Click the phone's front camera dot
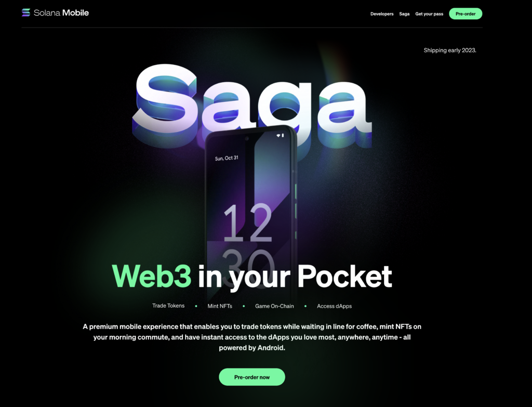The height and width of the screenshot is (407, 532). [247, 138]
